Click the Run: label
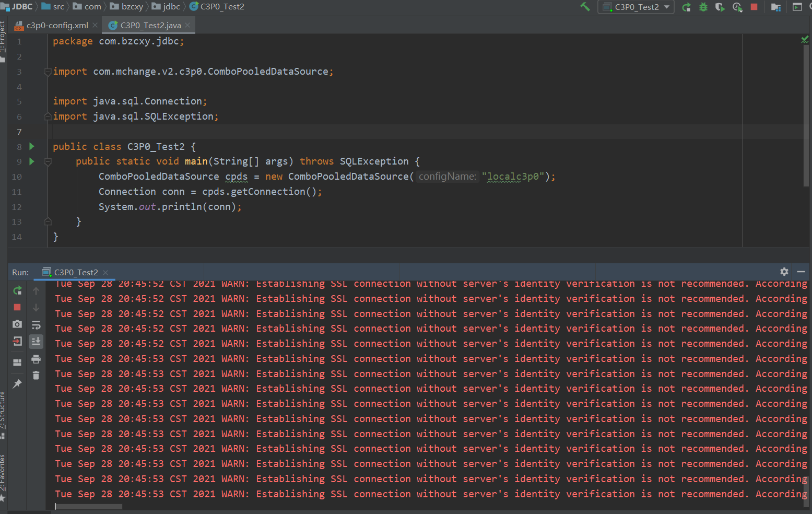The image size is (812, 514). point(20,272)
